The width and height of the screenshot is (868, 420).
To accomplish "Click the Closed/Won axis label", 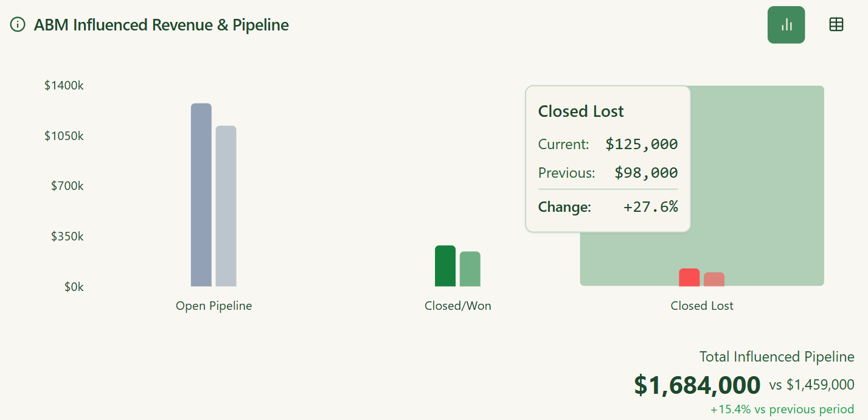I will click(457, 305).
